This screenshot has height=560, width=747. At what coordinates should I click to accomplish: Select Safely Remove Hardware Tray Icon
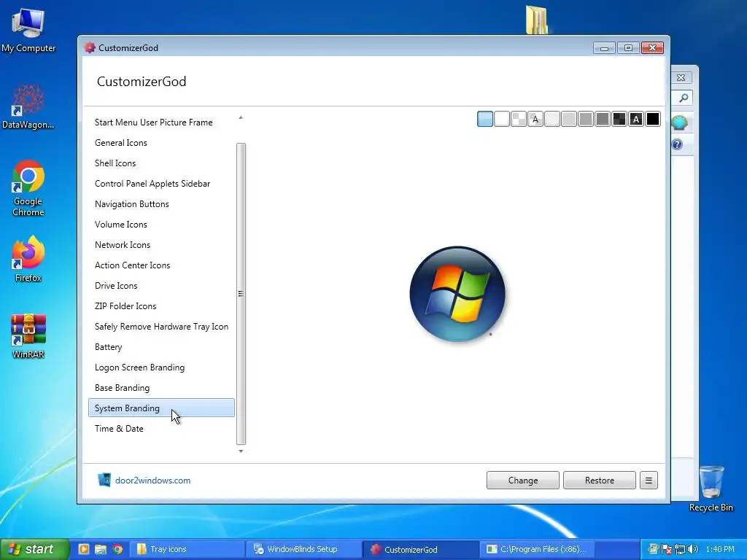161,327
